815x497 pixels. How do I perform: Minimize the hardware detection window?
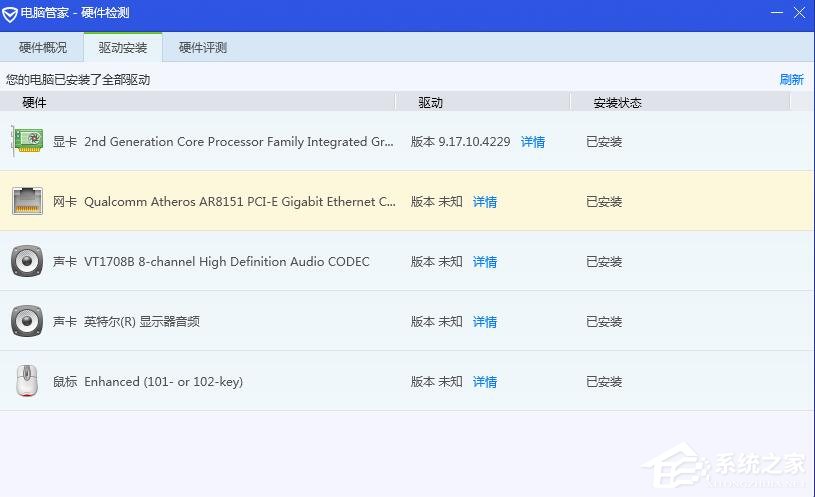pyautogui.click(x=775, y=13)
